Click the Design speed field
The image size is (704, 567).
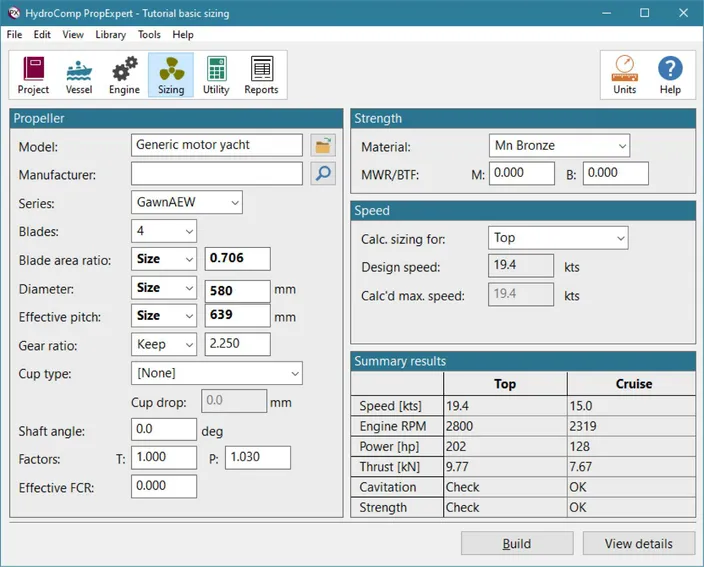(x=521, y=266)
